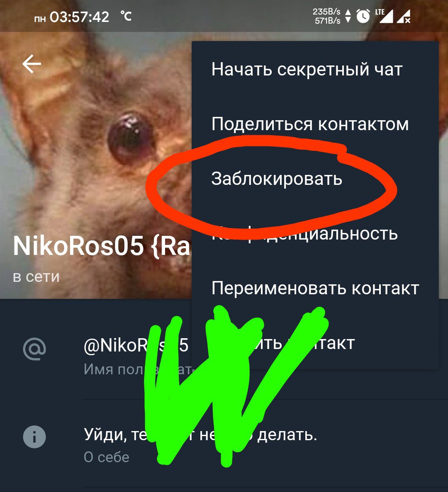Screen dimensions: 448x492
Task: Tap the status bar clock 03:57:42
Action: pos(79,17)
